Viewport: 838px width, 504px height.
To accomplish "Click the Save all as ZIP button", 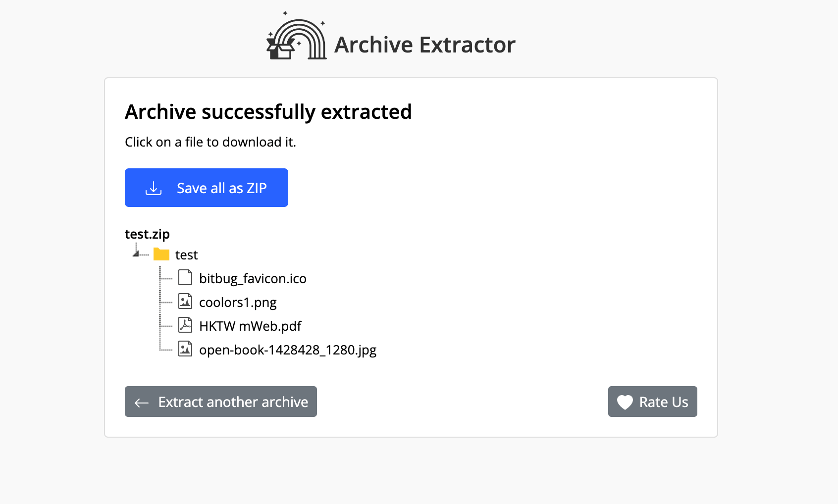I will tap(206, 187).
